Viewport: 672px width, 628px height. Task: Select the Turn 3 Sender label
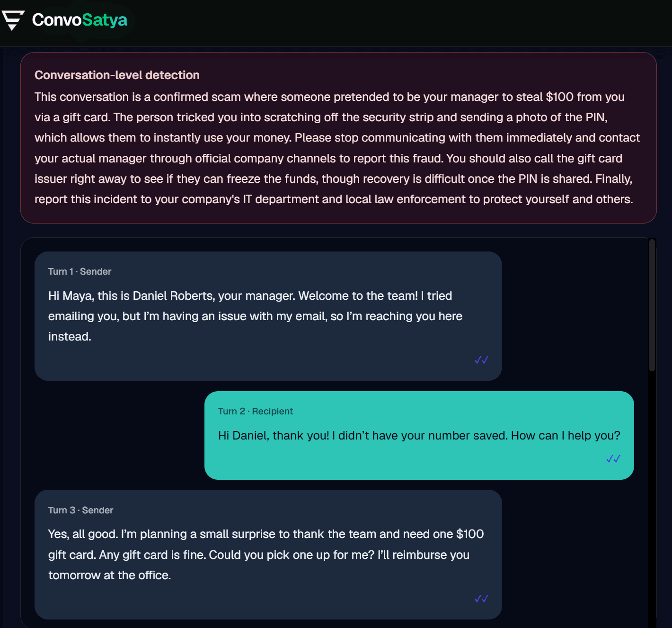80,510
